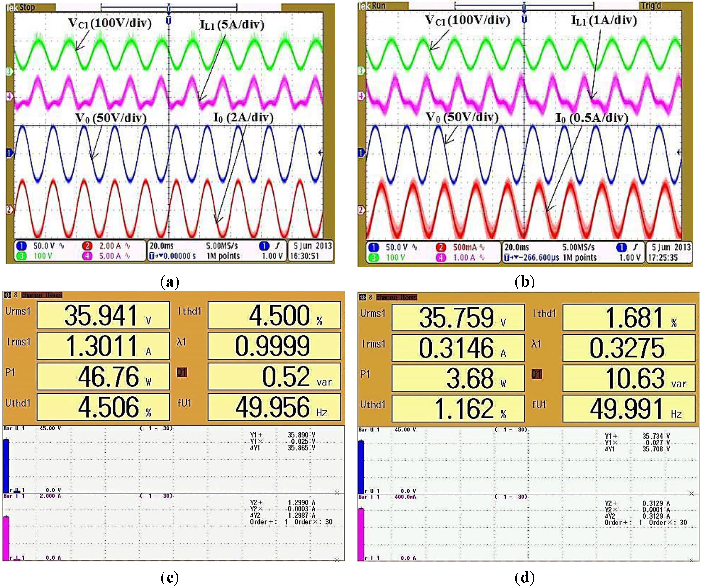
Task: Click red channel 2 badge reading 500mA
Action: pyautogui.click(x=441, y=248)
